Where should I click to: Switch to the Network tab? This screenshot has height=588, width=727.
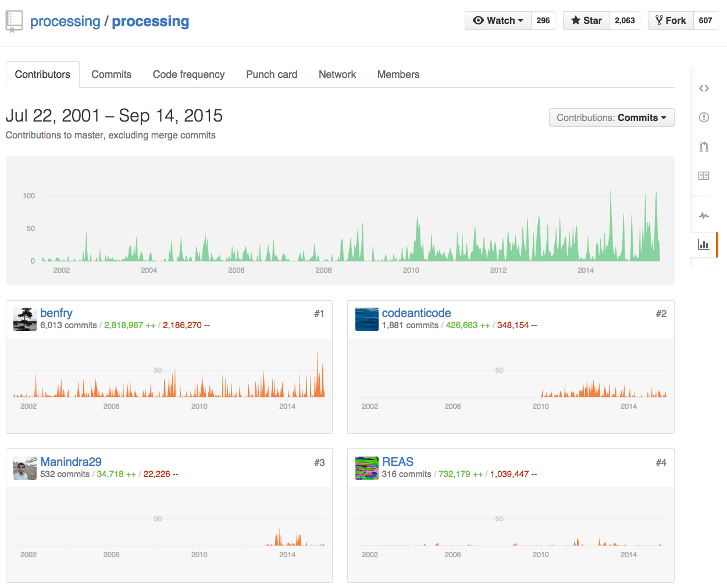click(337, 74)
